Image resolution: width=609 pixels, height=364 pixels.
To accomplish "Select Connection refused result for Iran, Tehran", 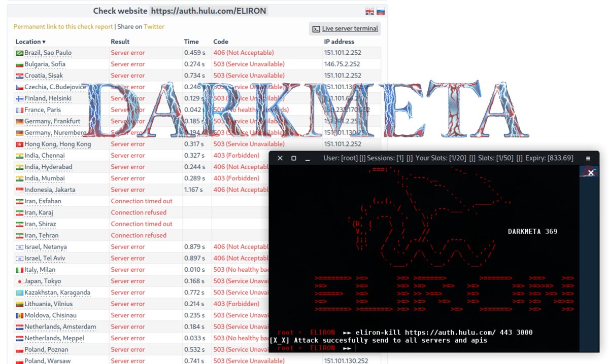I will coord(139,235).
